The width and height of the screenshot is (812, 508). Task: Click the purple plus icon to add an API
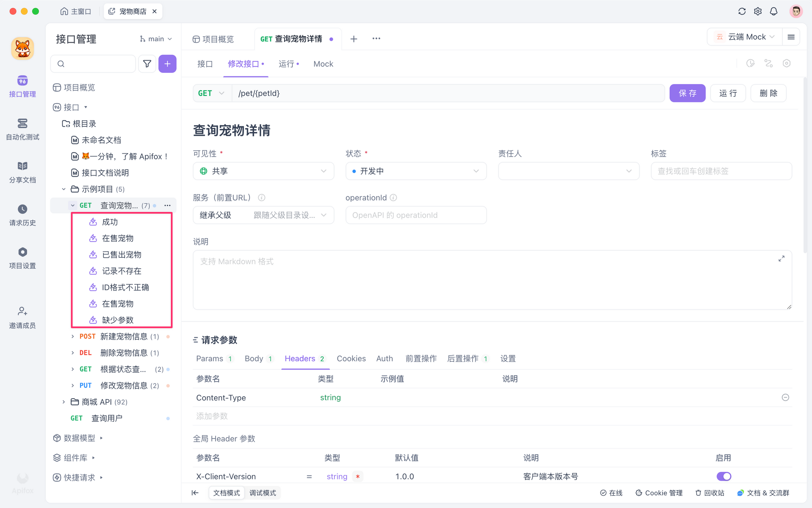pos(167,64)
